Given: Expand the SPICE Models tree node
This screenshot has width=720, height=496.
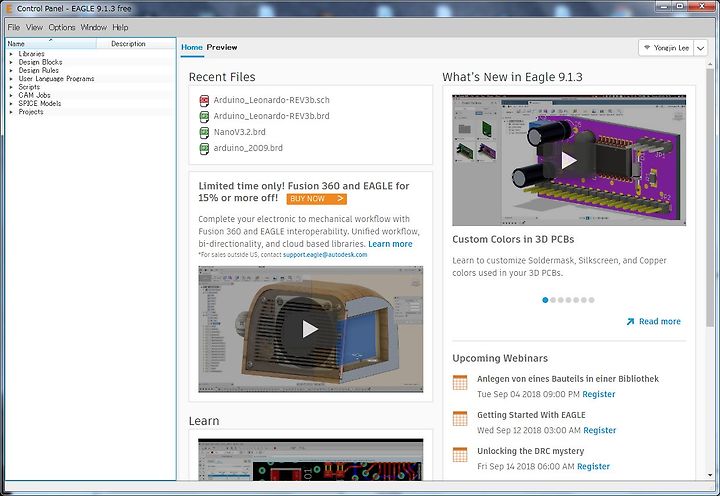Looking at the screenshot, I should (11, 104).
